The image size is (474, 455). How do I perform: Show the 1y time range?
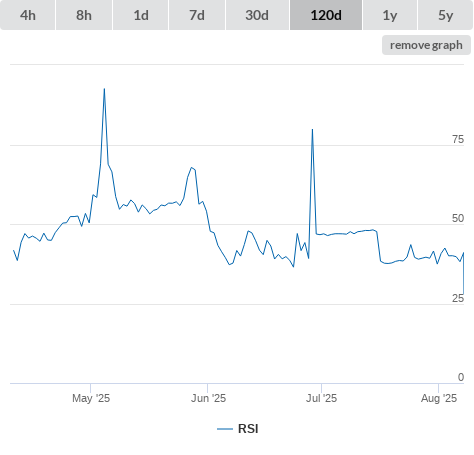pyautogui.click(x=390, y=15)
